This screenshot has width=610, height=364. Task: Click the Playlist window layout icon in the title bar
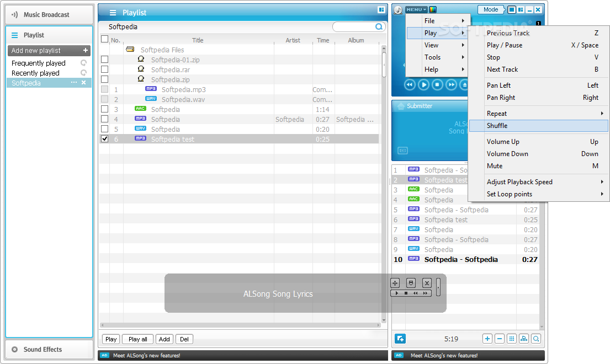tap(381, 10)
